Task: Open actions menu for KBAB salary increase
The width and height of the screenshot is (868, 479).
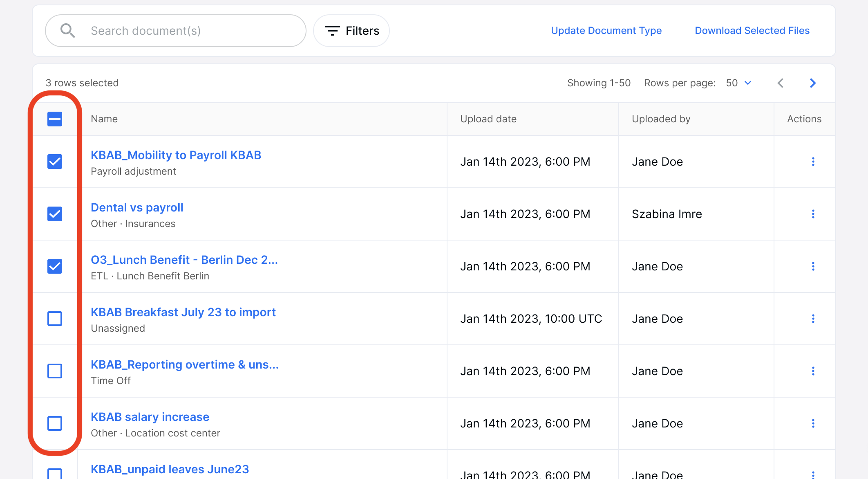Action: pyautogui.click(x=813, y=423)
